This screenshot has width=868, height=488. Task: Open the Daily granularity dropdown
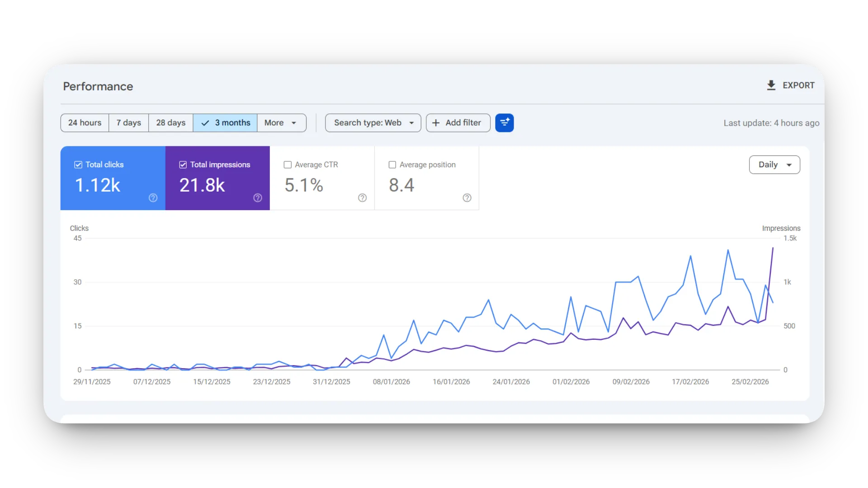click(774, 165)
